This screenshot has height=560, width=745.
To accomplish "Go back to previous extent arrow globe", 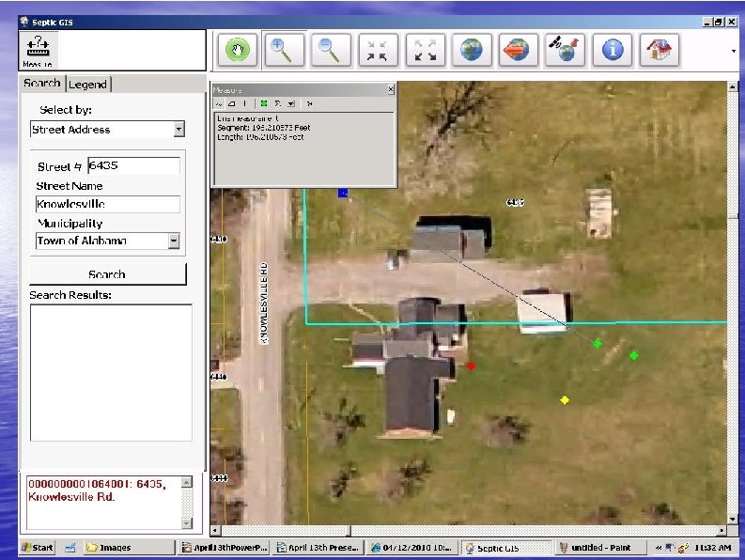I will tap(518, 50).
